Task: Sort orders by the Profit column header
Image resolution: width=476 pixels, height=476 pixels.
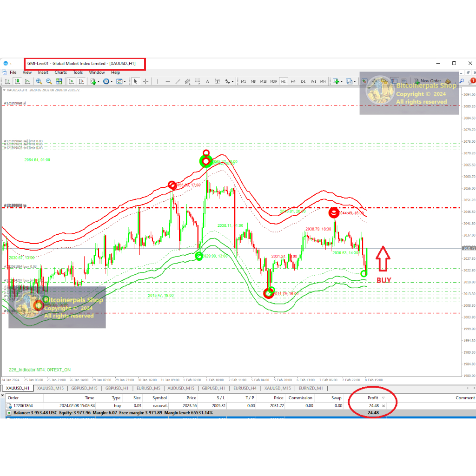Action: pyautogui.click(x=372, y=398)
